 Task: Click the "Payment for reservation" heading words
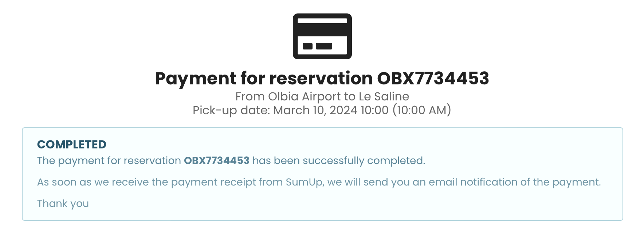(x=263, y=79)
